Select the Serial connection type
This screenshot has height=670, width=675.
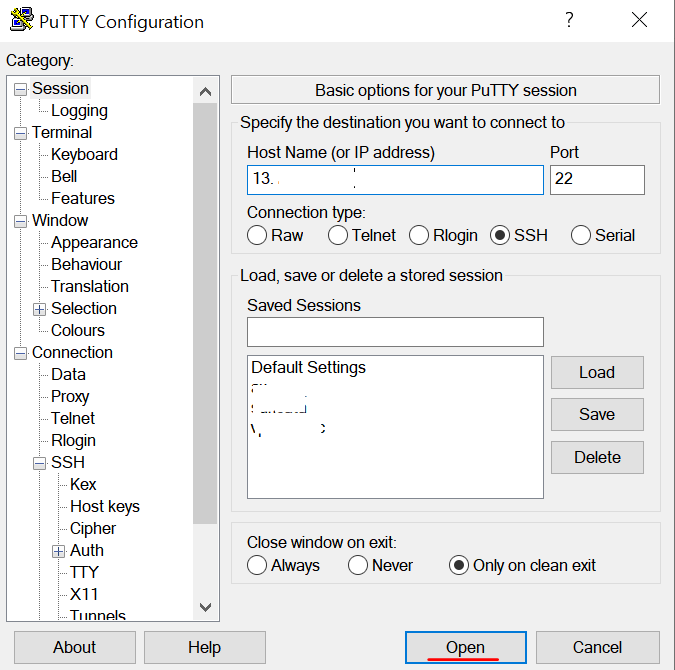[x=581, y=235]
